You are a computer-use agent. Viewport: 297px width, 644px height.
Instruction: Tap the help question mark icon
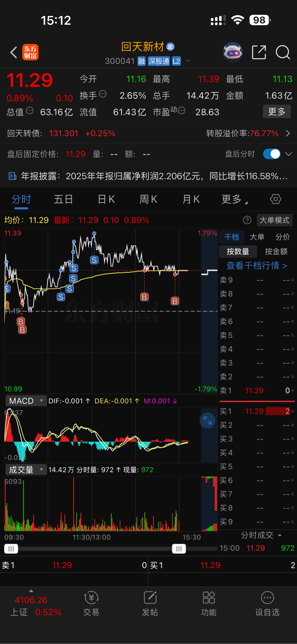[247, 220]
